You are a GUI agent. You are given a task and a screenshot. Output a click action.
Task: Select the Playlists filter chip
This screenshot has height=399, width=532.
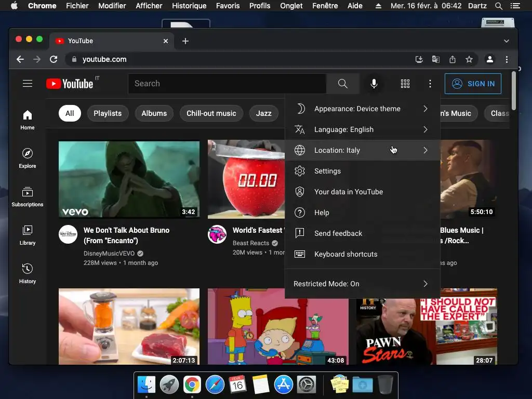108,113
